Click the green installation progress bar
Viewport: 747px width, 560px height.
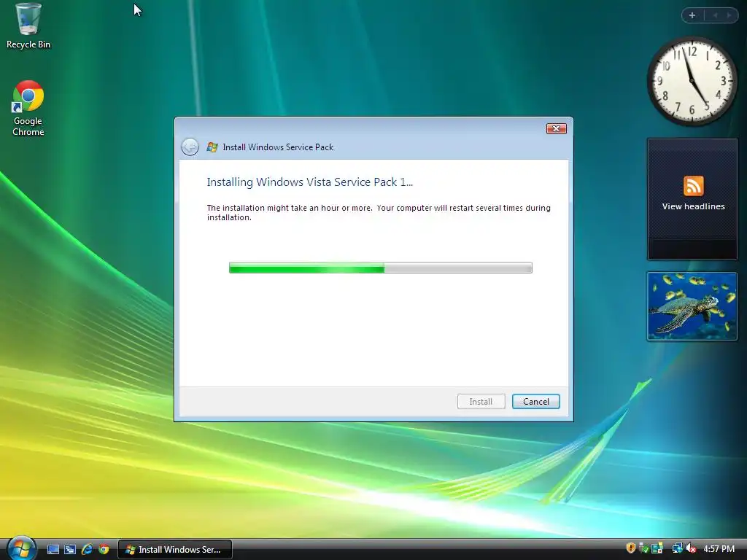click(x=381, y=268)
